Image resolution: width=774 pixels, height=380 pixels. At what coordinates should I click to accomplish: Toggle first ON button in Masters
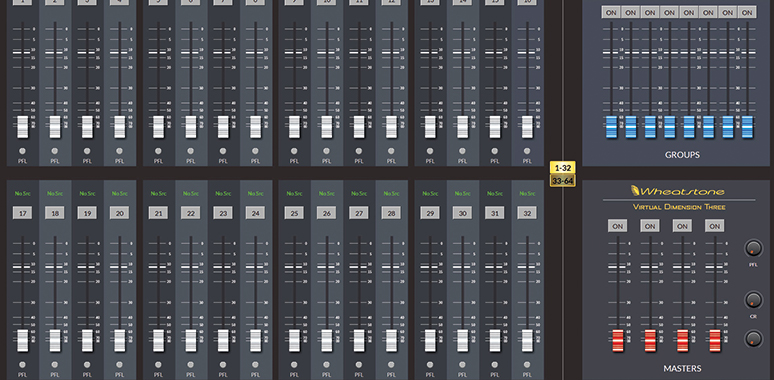click(x=617, y=226)
